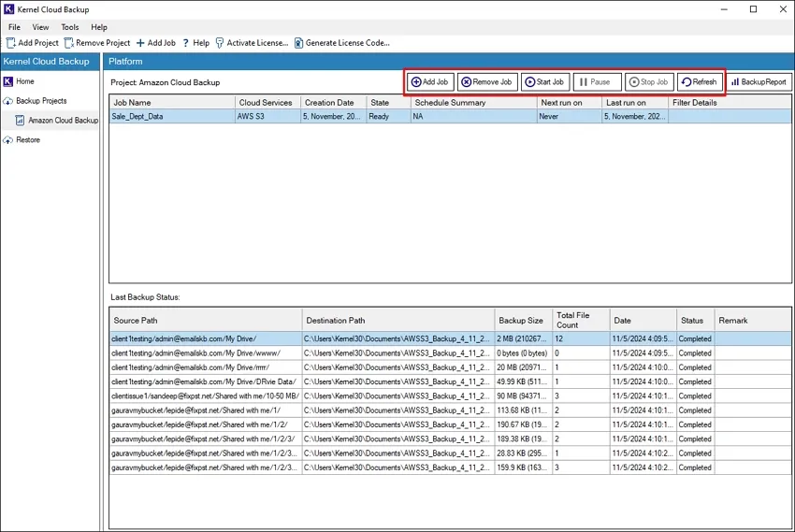Click the 49.99 KB backup size cell

(524, 381)
